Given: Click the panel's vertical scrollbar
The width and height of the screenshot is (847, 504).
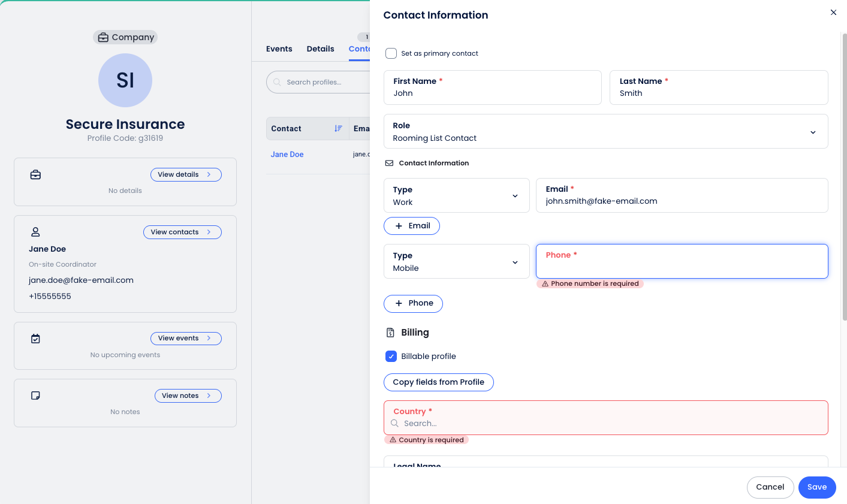Looking at the screenshot, I should pyautogui.click(x=844, y=180).
